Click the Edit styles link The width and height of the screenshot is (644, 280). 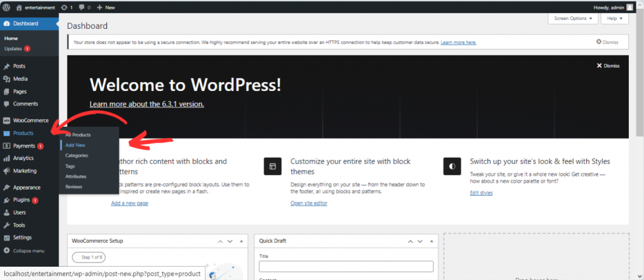481,193
